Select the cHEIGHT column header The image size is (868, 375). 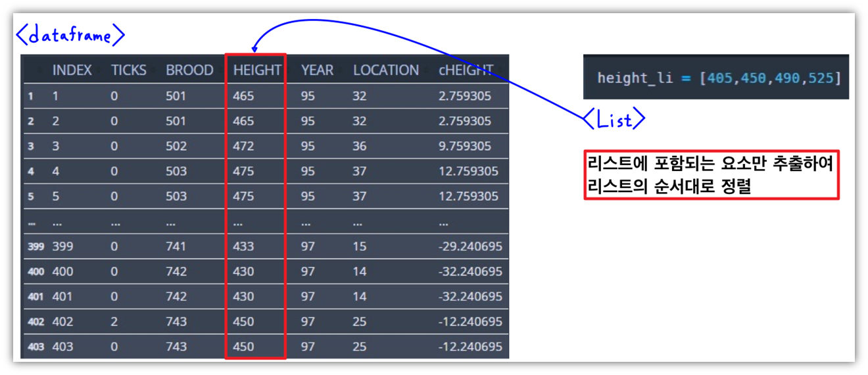(466, 70)
